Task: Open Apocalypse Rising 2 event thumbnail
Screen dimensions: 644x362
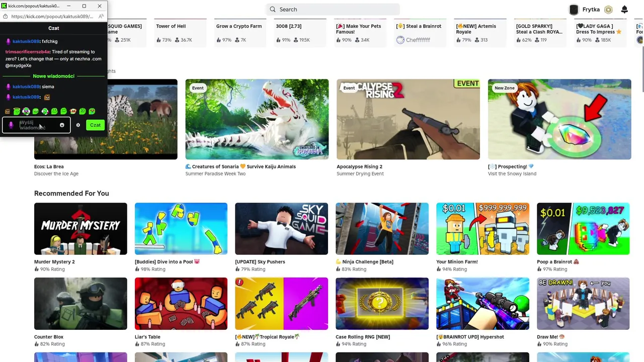Action: pos(408,119)
